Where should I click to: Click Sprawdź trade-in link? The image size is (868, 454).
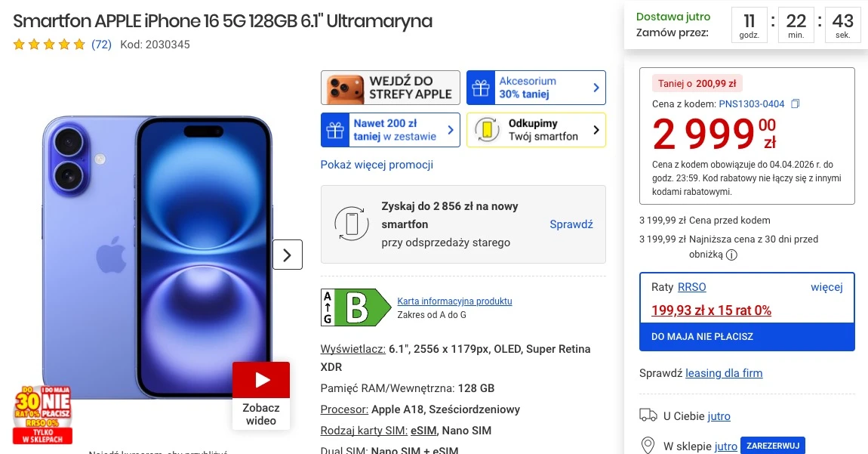coord(571,224)
